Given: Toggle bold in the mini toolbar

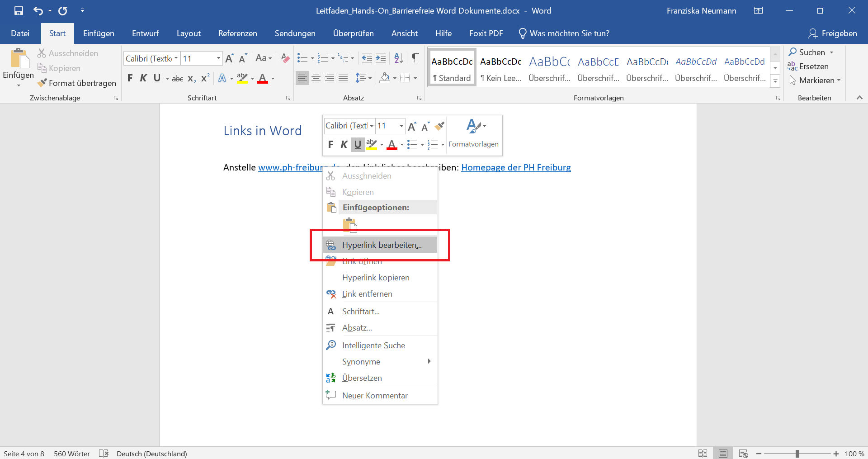Looking at the screenshot, I should [x=330, y=144].
